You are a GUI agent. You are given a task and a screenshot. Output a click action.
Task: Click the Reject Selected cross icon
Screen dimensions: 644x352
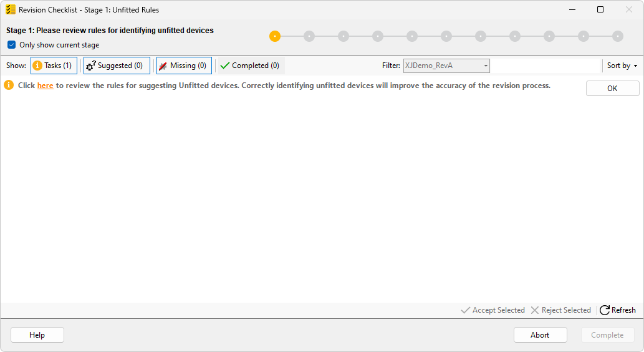point(534,310)
